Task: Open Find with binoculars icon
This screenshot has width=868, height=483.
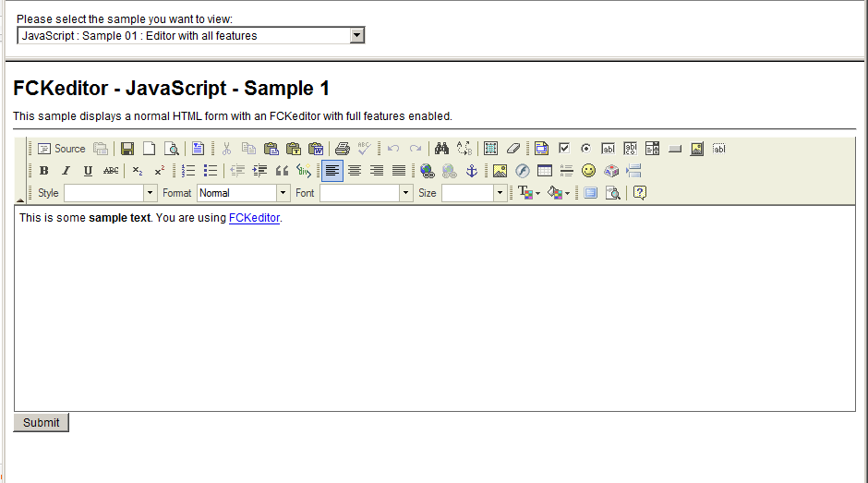Action: (441, 149)
